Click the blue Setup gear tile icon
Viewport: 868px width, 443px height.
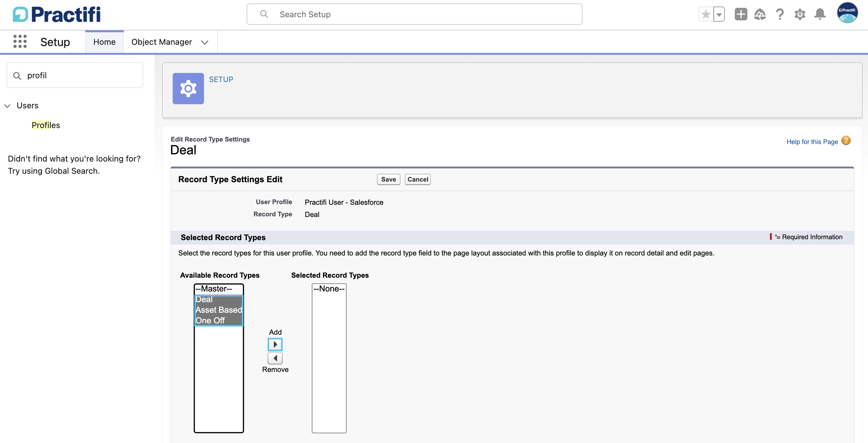[x=188, y=89]
